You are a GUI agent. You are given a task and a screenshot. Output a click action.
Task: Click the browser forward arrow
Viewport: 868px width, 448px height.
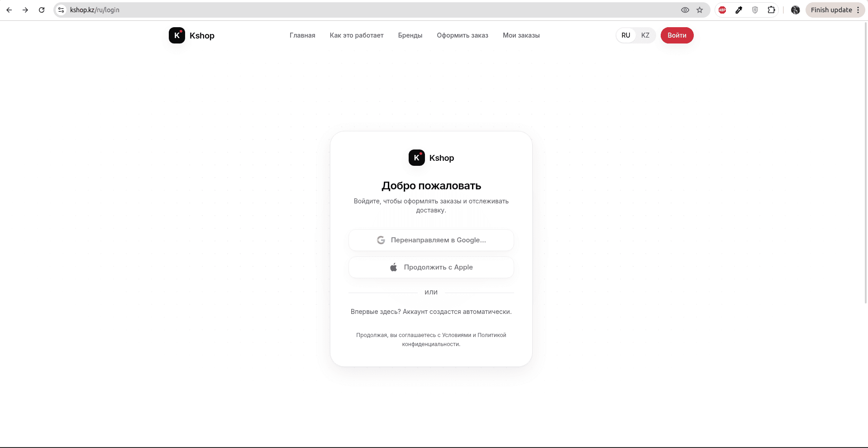tap(25, 10)
